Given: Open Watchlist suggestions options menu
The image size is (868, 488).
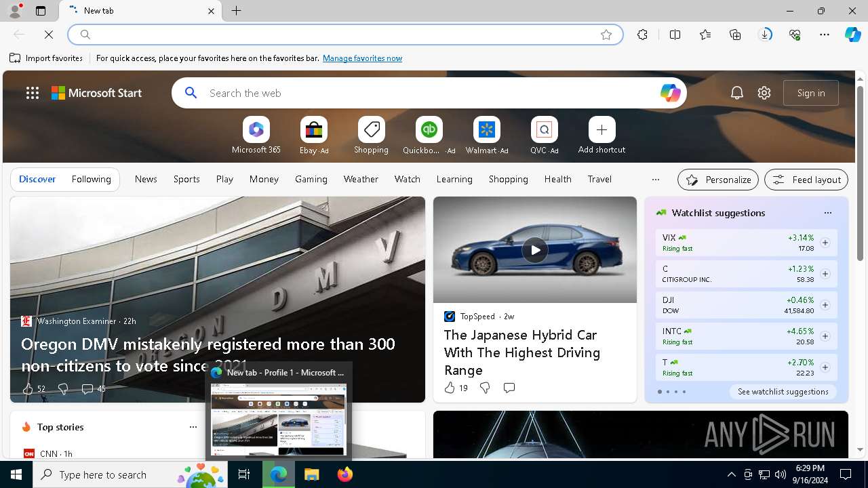Looking at the screenshot, I should pos(827,213).
